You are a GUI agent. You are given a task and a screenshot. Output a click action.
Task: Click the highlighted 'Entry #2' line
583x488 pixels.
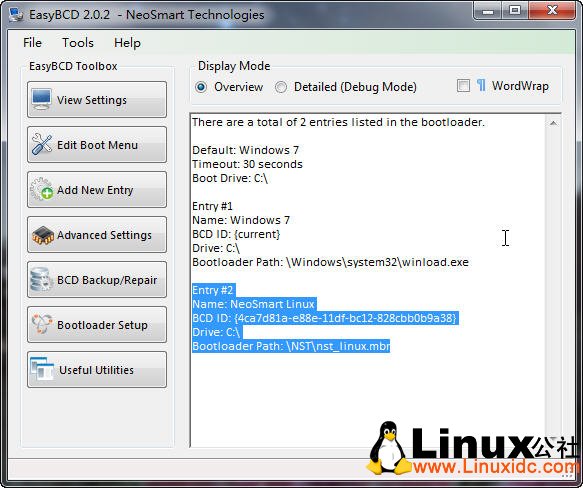coord(213,290)
